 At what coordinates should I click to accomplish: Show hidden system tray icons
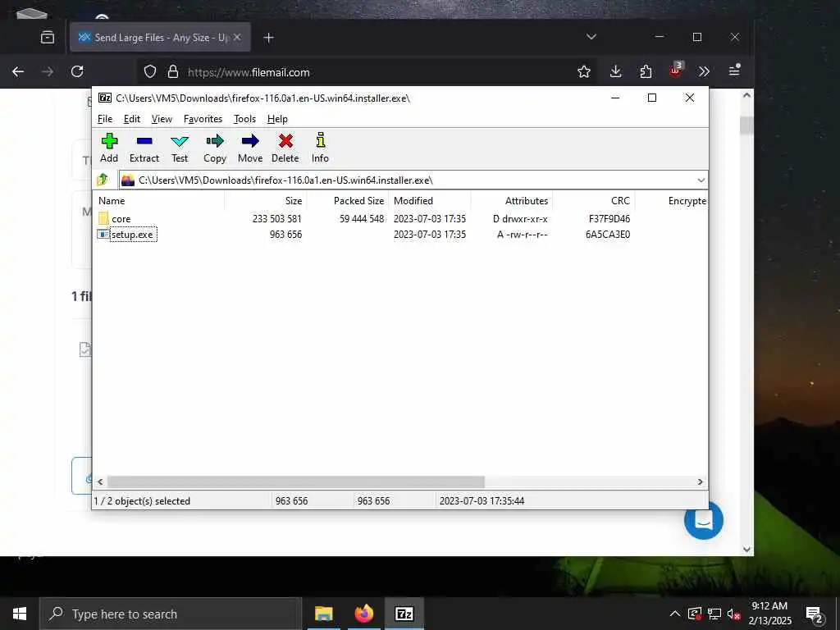[675, 614]
